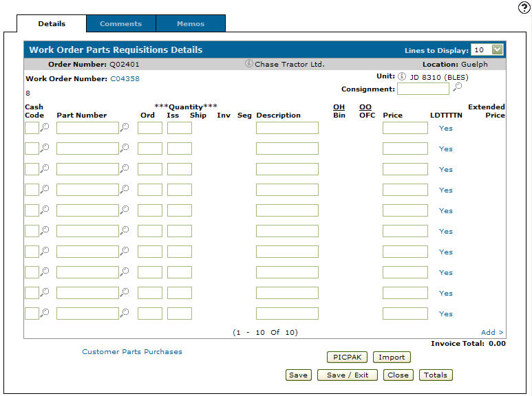Click first row Description field
This screenshot has width=532, height=396.
pos(287,128)
